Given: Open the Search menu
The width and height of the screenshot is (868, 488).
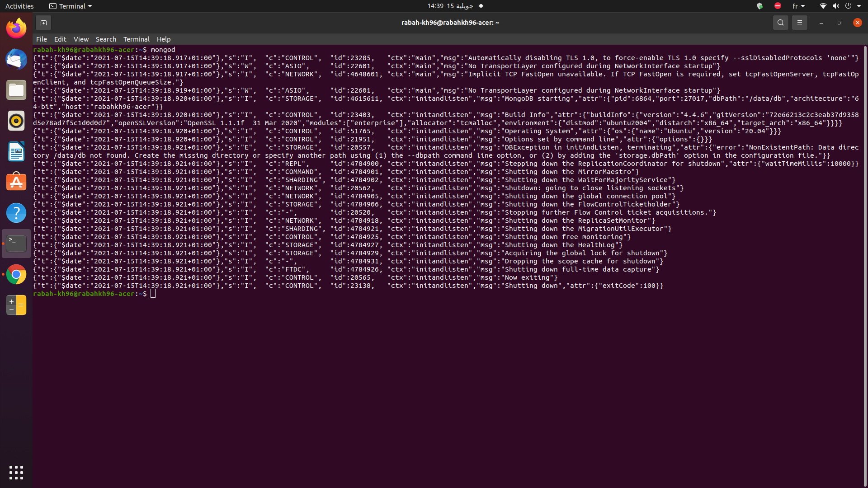Looking at the screenshot, I should [106, 39].
